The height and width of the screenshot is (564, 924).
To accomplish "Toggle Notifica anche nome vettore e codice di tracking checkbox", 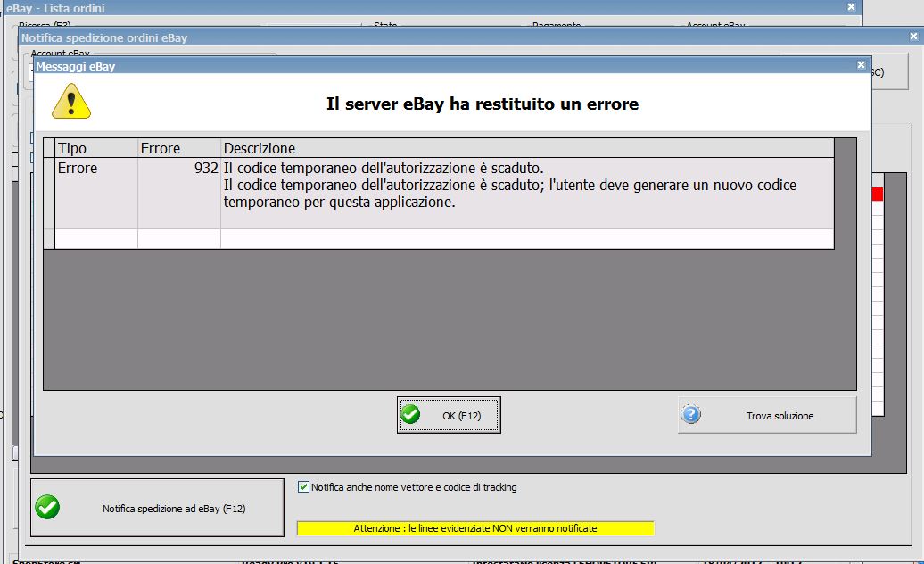I will pyautogui.click(x=303, y=486).
